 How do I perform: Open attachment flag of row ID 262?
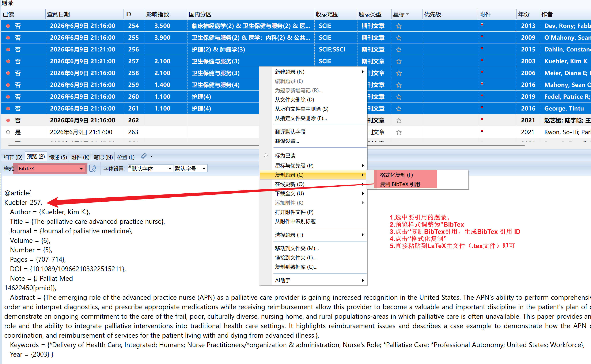pos(482,119)
